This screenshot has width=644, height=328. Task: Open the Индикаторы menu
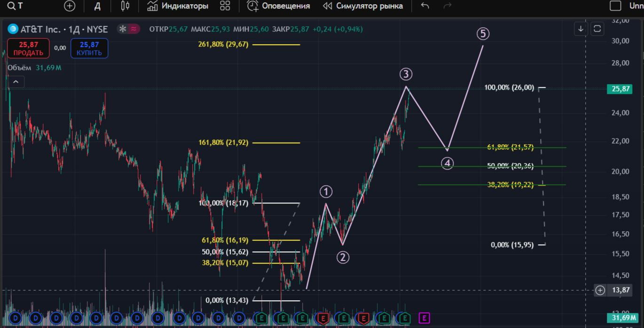(178, 6)
